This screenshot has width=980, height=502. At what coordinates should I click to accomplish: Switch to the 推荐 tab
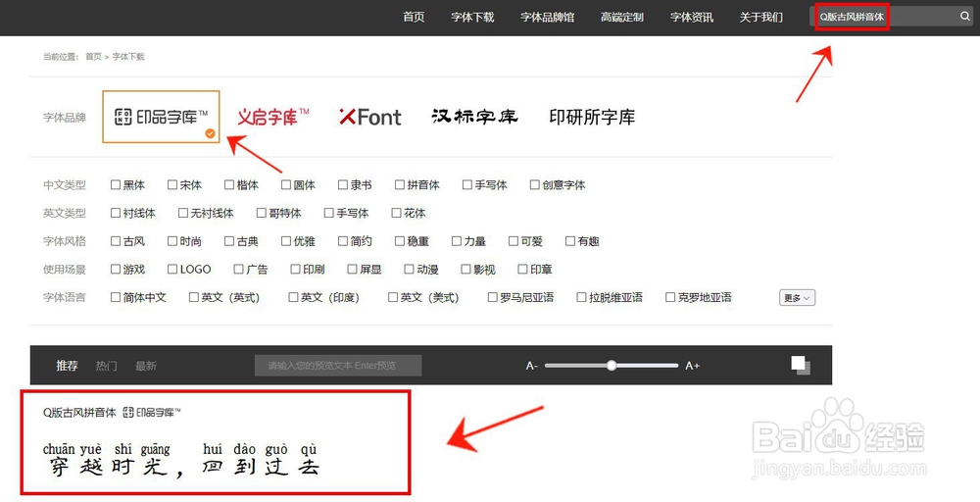pyautogui.click(x=67, y=366)
